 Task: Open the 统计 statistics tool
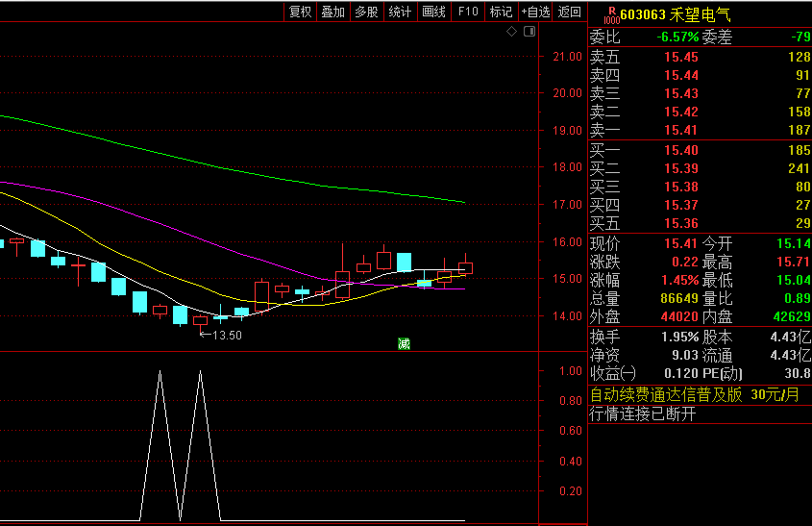coord(400,12)
